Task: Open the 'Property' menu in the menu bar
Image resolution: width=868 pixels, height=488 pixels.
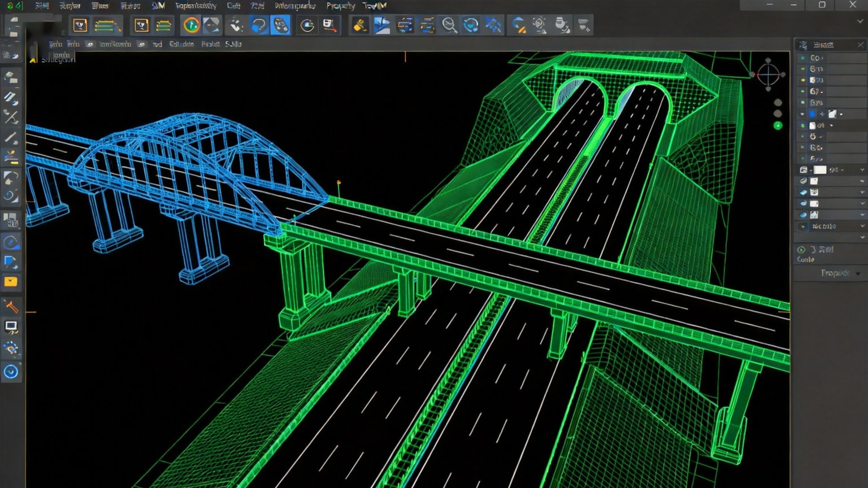Action: click(341, 6)
